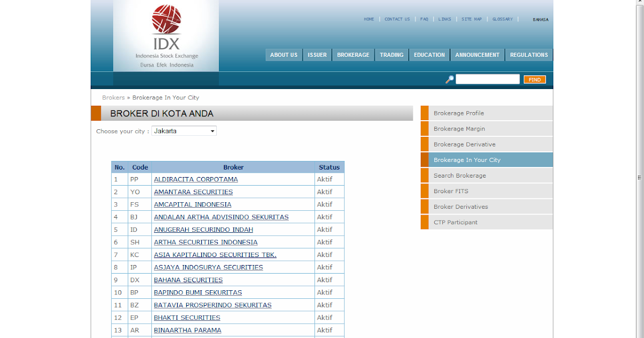Open CTP Participant sidebar item
Viewport: 644px width, 338px height.
point(487,222)
